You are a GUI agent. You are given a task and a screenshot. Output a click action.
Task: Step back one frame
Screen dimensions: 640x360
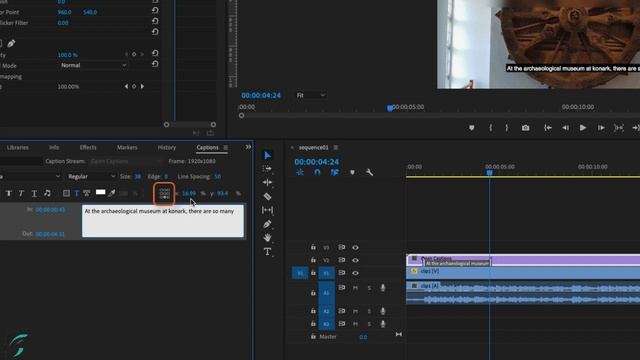point(565,128)
